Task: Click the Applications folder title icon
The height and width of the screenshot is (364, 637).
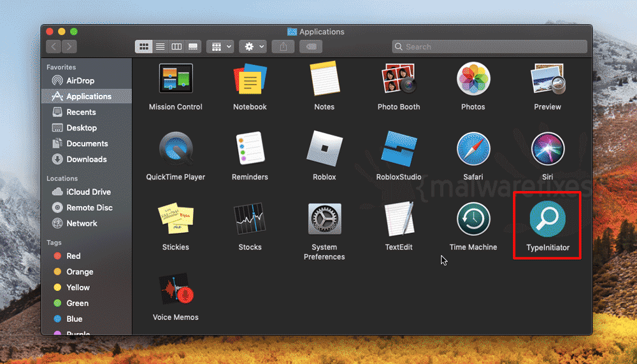Action: pos(292,32)
